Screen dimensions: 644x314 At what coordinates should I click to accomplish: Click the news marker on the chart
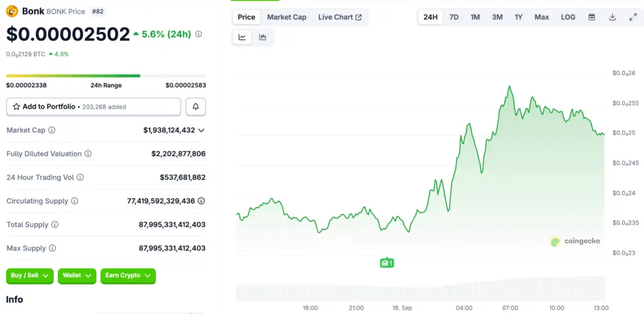387,263
